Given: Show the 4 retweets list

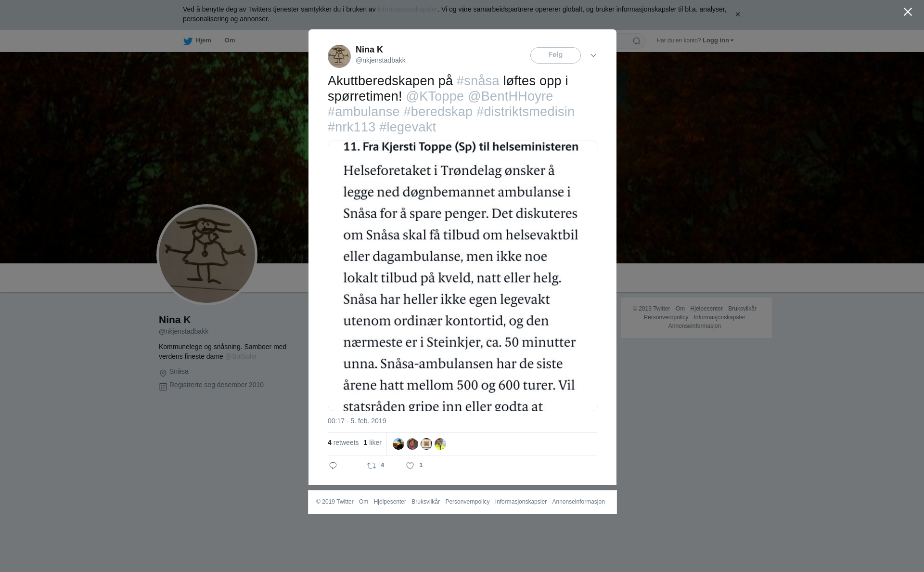Looking at the screenshot, I should click(343, 442).
